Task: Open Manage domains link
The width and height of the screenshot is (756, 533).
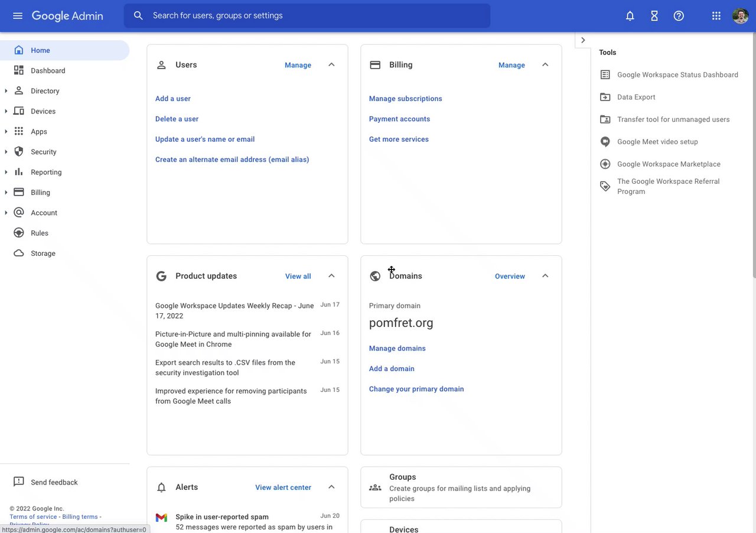Action: click(397, 349)
